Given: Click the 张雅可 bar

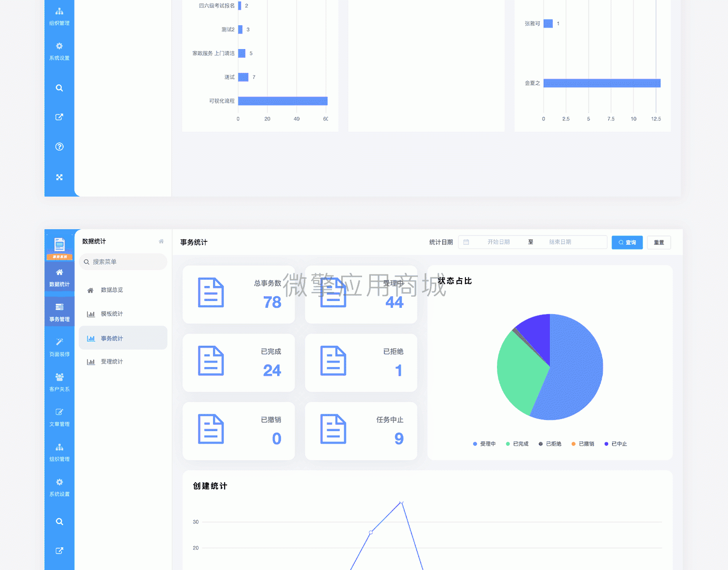Looking at the screenshot, I should [x=548, y=23].
